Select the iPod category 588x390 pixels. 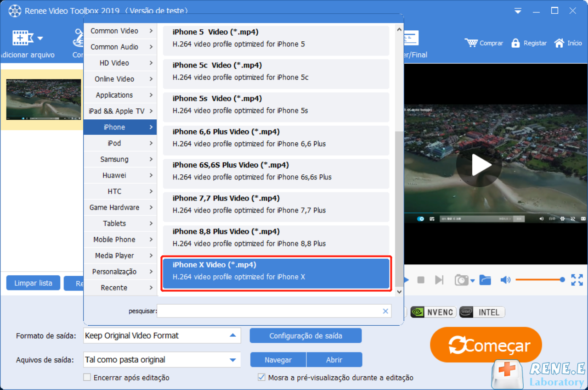pos(120,143)
